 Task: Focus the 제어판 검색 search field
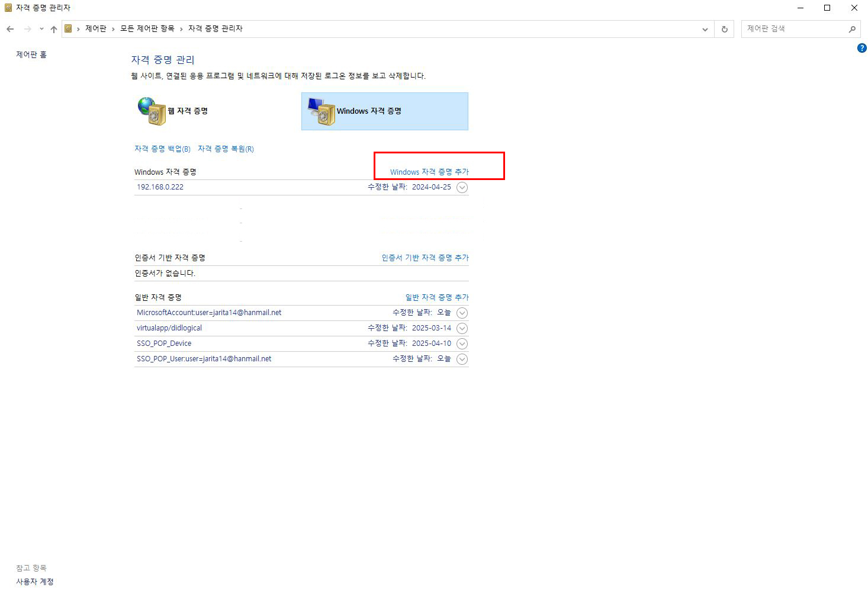coord(793,28)
